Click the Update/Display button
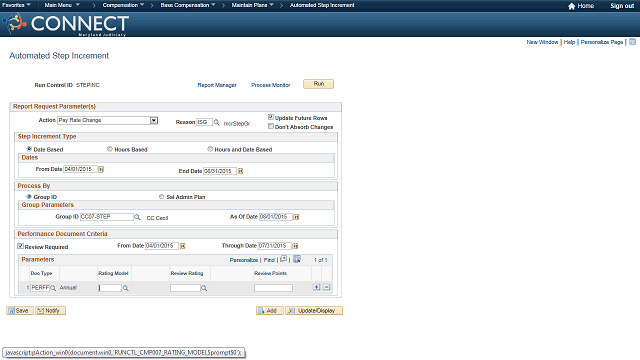 pyautogui.click(x=314, y=311)
